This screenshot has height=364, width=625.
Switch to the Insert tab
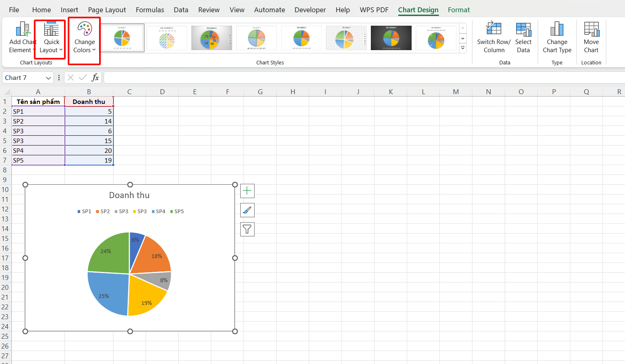coord(69,10)
